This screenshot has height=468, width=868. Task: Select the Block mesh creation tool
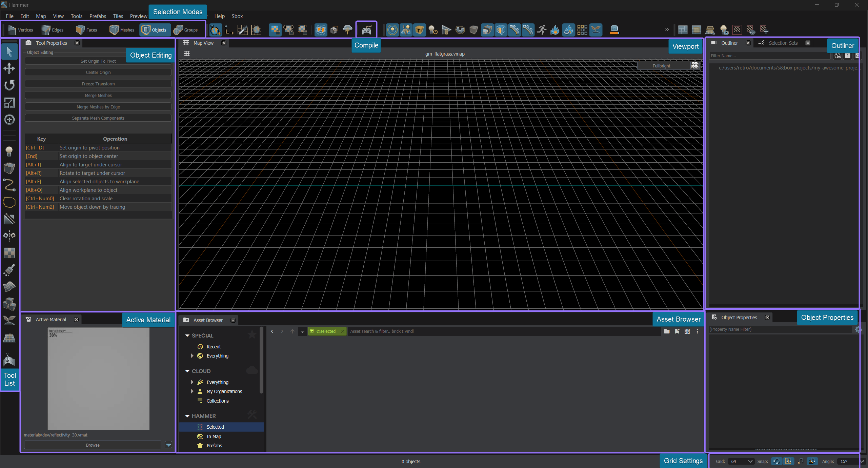tap(9, 168)
